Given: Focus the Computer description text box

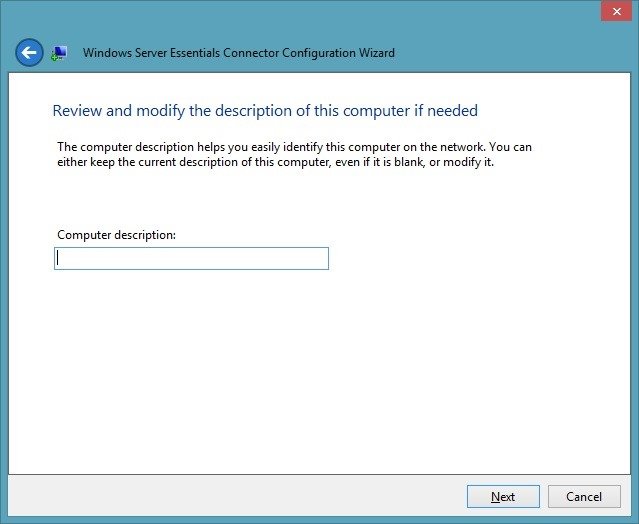Looking at the screenshot, I should click(191, 258).
